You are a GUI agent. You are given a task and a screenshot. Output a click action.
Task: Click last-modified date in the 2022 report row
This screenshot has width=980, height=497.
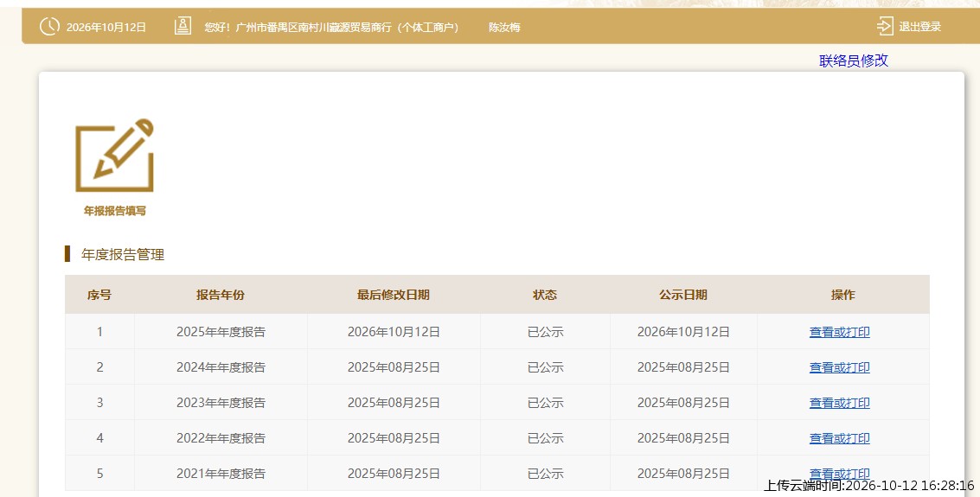[394, 439]
